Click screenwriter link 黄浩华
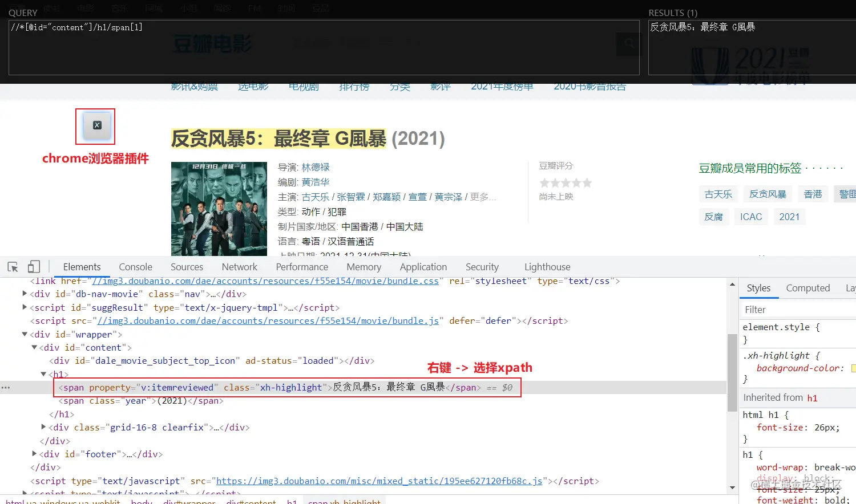The height and width of the screenshot is (504, 856). (316, 182)
